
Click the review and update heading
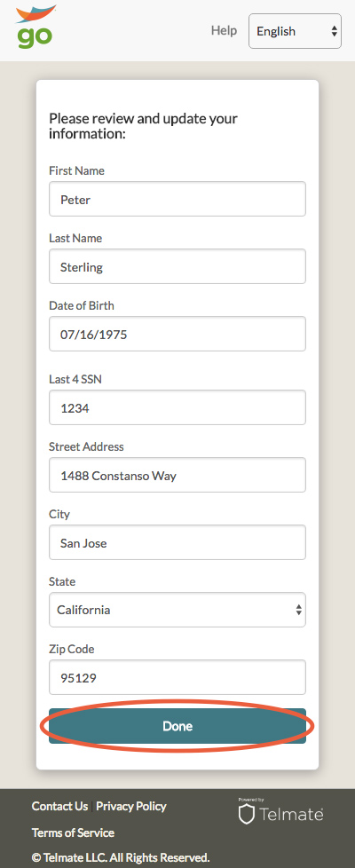[144, 126]
